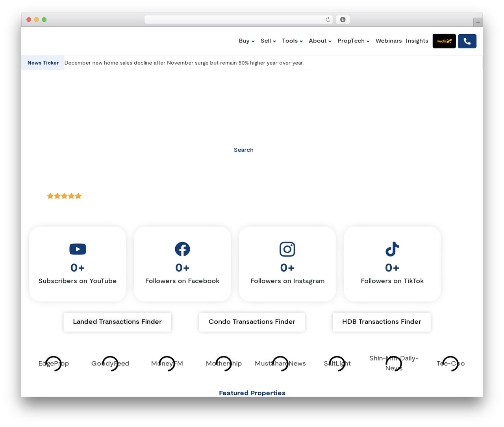This screenshot has height=427, width=504.
Task: Click the MoneyFM media logo
Action: coord(167,364)
